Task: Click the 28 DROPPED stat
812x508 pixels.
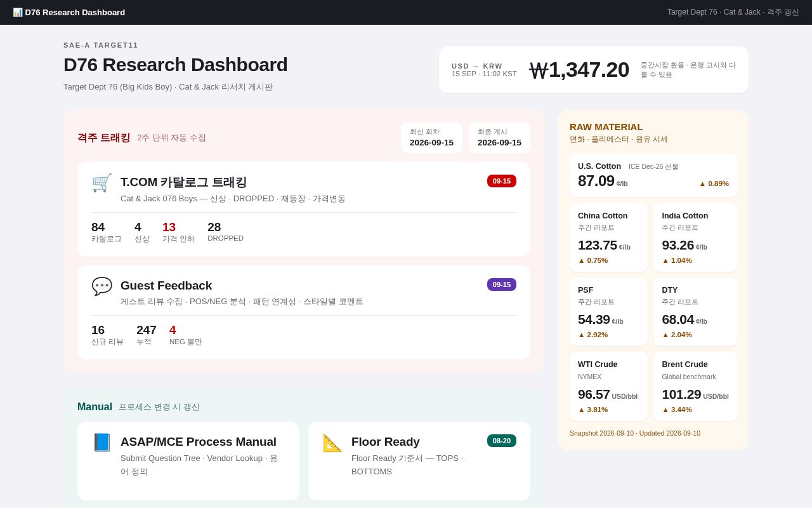Action: [x=225, y=232]
